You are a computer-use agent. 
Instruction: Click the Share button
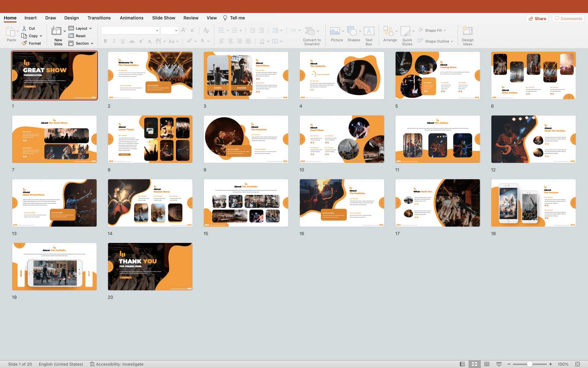pyautogui.click(x=537, y=19)
